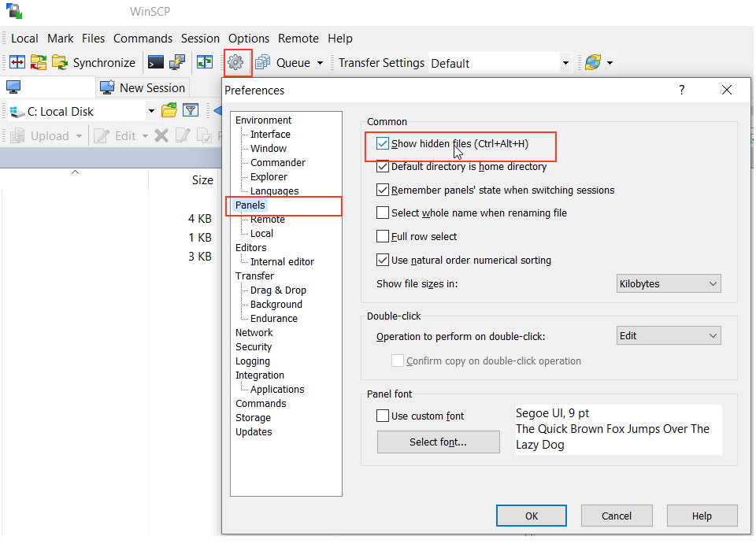Toggle Show hidden files checkbox
The image size is (756, 551).
[x=383, y=144]
